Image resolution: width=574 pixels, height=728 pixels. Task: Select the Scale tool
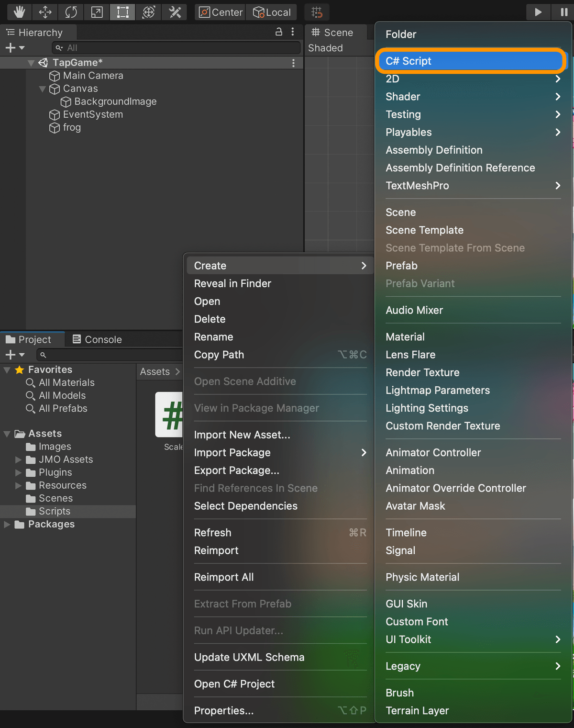tap(97, 12)
